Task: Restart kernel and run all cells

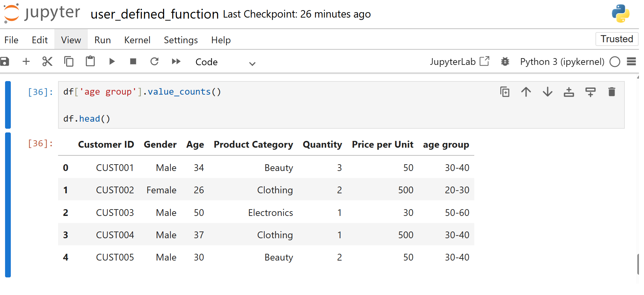Action: pos(176,62)
